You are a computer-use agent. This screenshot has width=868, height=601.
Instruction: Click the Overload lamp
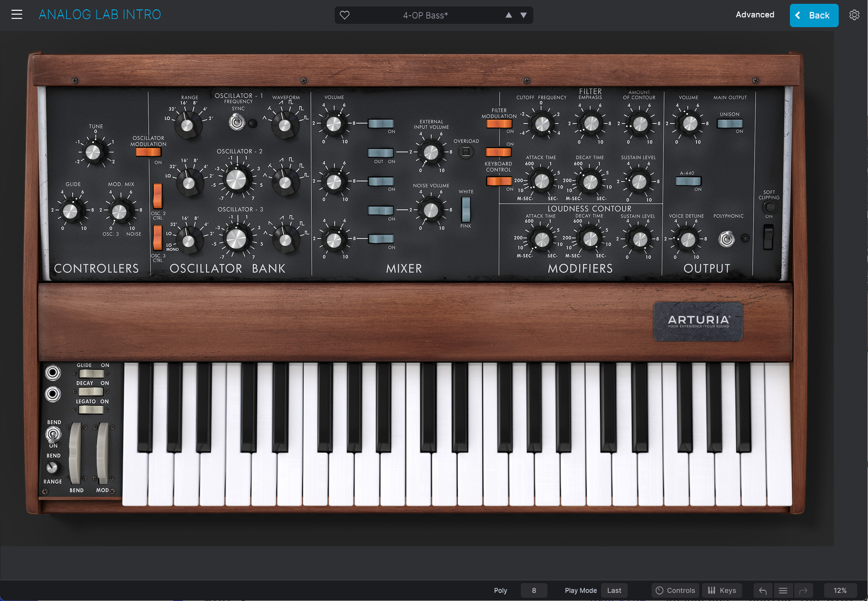coord(466,152)
